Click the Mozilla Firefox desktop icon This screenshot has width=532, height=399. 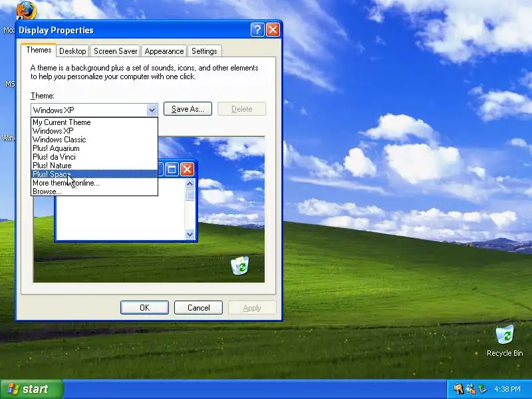[x=26, y=10]
